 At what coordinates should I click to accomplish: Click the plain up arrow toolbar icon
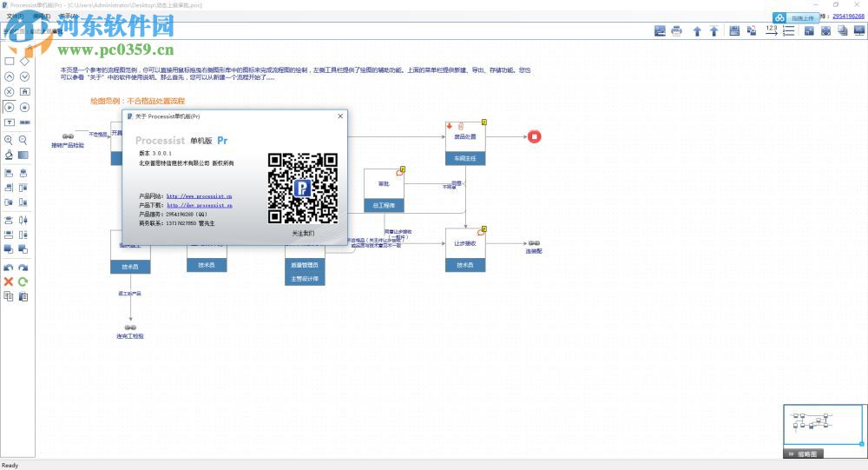point(697,31)
